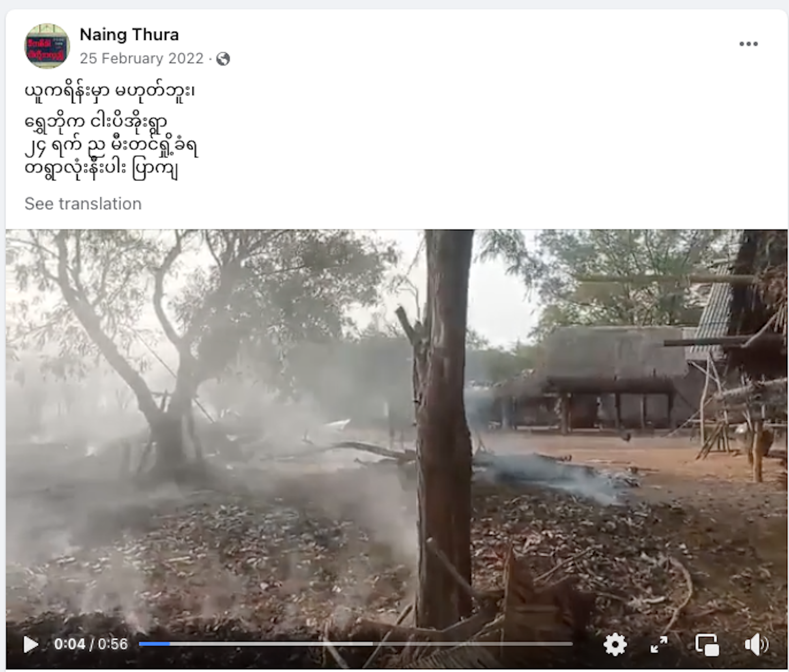Open Naing Thura profile name link
The width and height of the screenshot is (789, 672).
[129, 35]
